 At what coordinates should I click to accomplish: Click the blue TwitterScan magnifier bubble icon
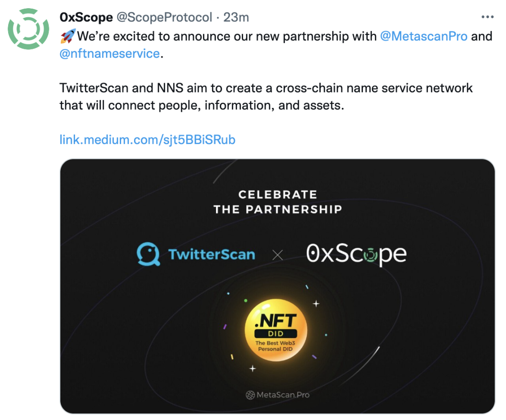click(147, 254)
